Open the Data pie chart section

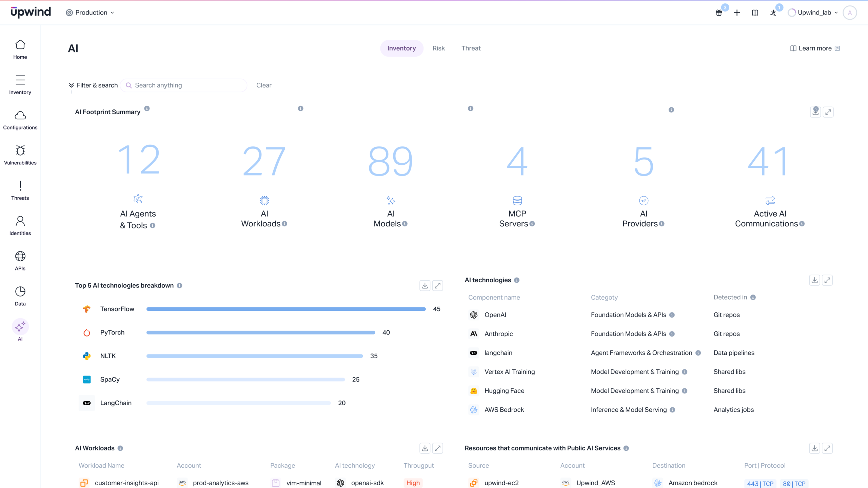(x=20, y=292)
